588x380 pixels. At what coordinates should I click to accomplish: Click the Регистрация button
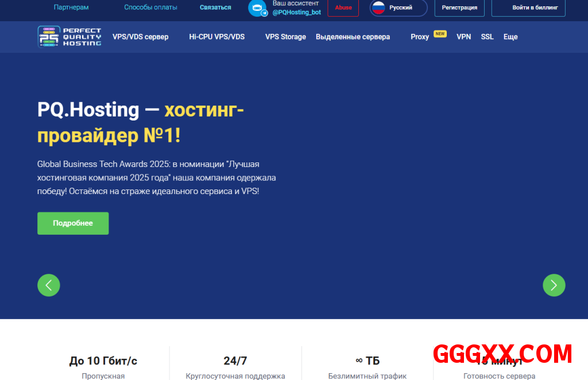pos(459,8)
